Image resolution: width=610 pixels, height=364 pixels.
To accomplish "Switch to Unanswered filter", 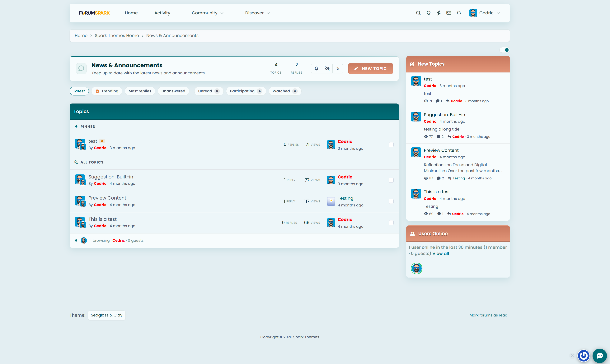I will [173, 91].
